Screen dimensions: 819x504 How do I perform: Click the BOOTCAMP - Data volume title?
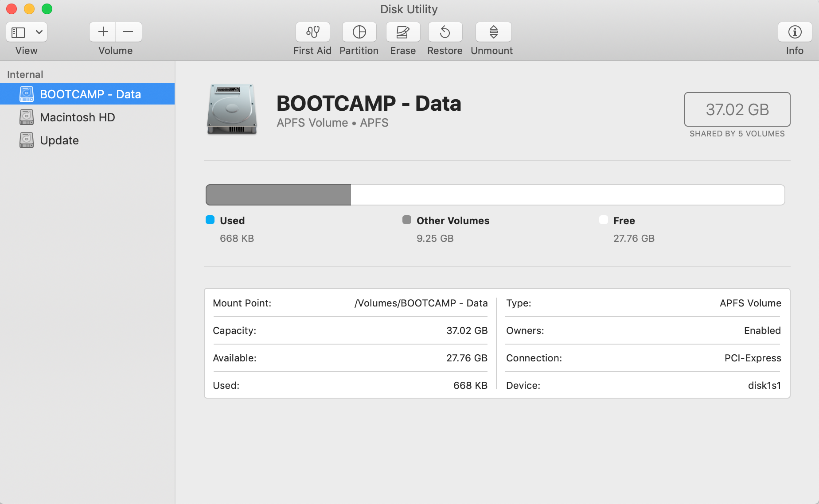point(369,104)
